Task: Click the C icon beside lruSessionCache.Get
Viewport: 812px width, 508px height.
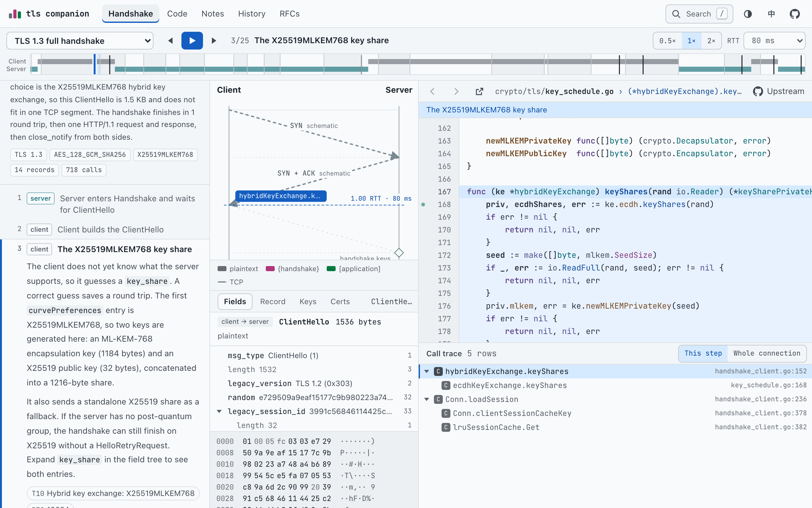Action: point(446,427)
